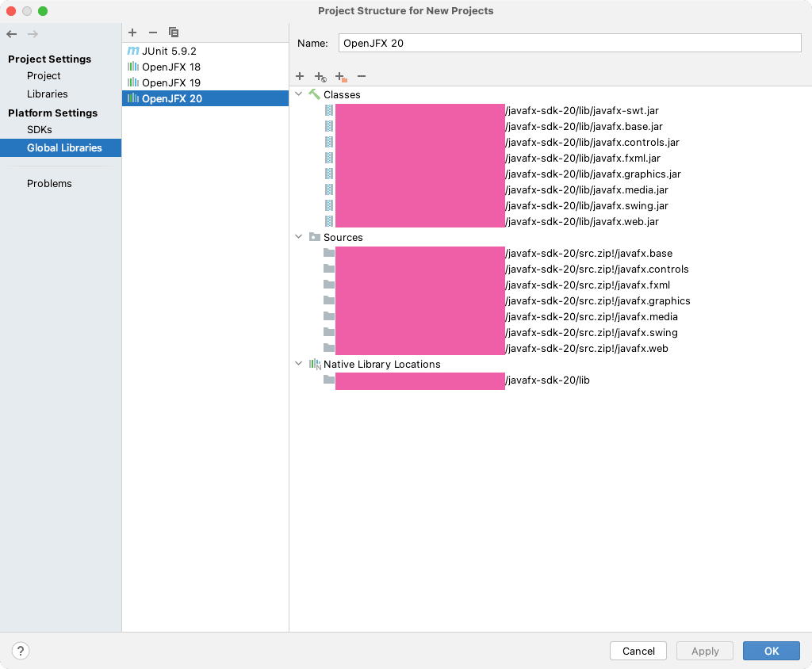812x669 pixels.
Task: Click the Native Library Locations icon
Action: point(315,364)
